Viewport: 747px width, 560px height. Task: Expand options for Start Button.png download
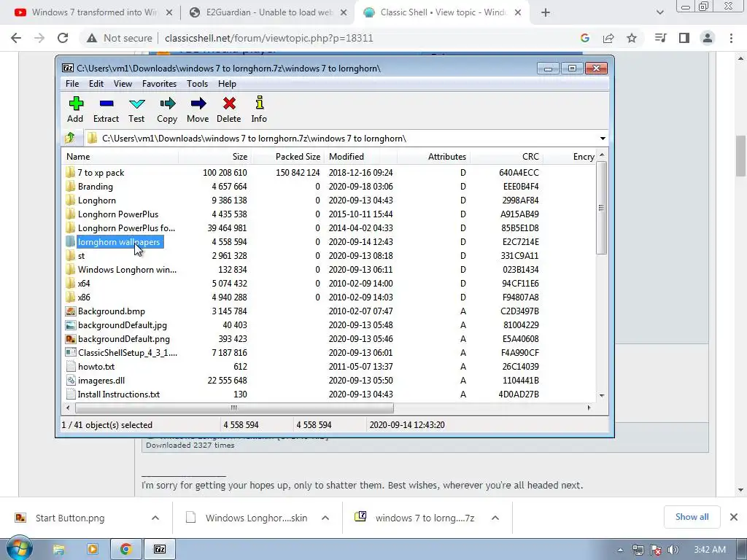[x=155, y=518]
